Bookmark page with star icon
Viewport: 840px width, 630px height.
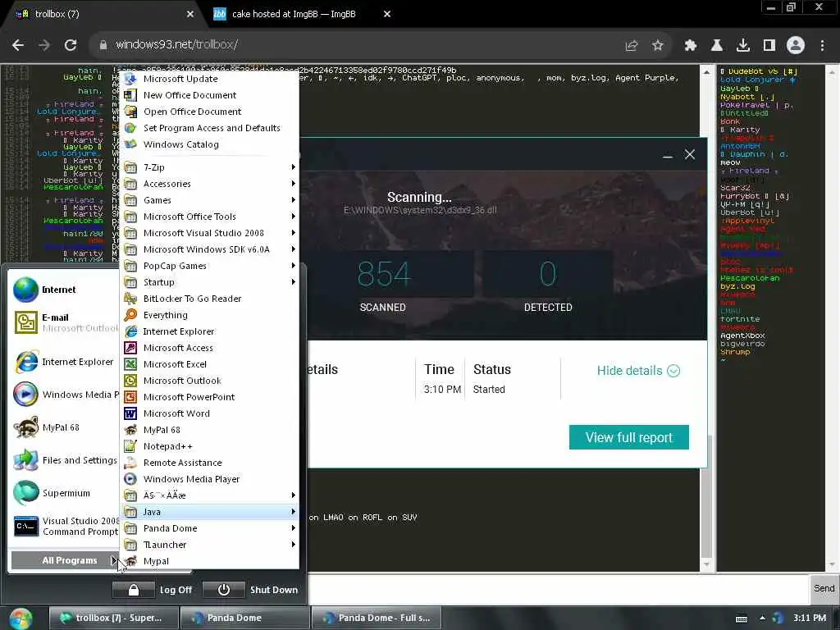pos(658,45)
